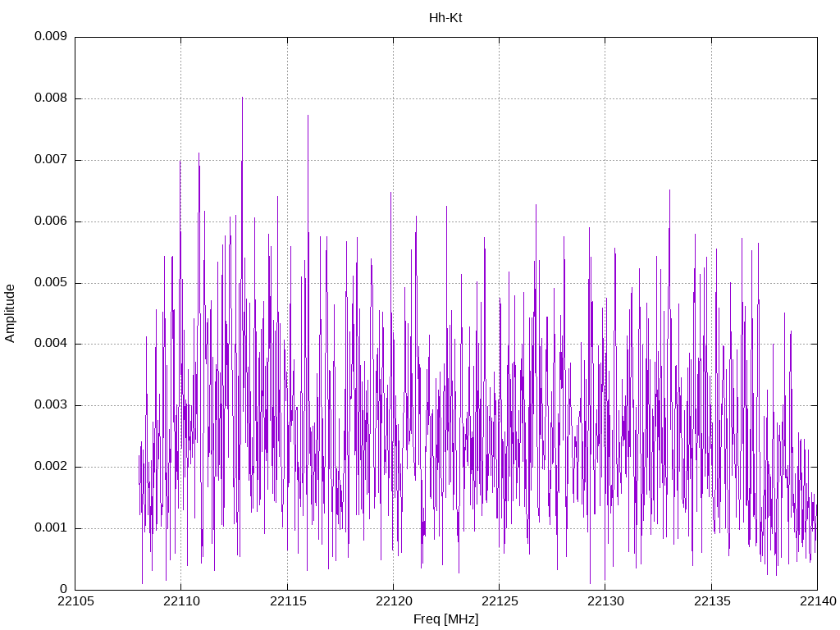
Task: Click the 0.003 y-axis tick label
Action: (51, 404)
